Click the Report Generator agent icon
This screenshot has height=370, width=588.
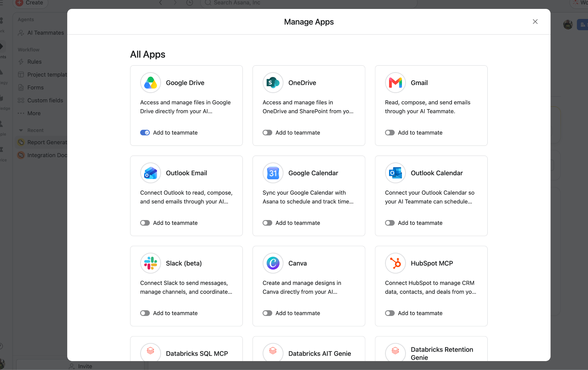click(21, 142)
